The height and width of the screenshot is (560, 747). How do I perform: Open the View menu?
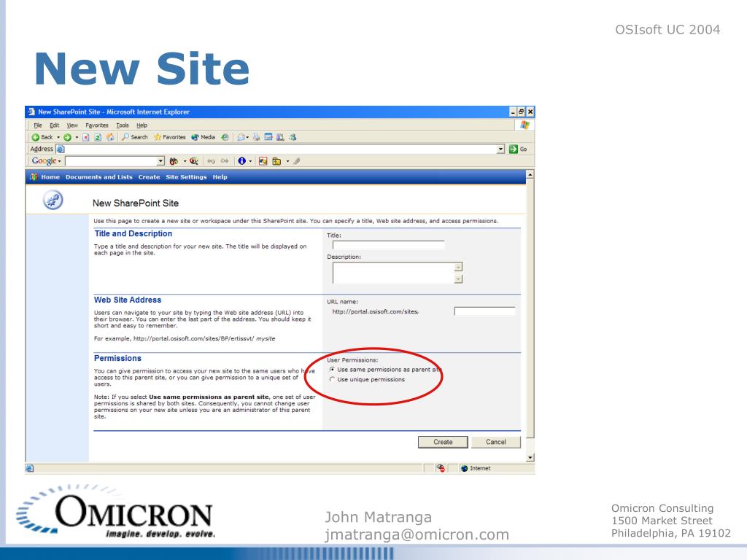[x=72, y=125]
